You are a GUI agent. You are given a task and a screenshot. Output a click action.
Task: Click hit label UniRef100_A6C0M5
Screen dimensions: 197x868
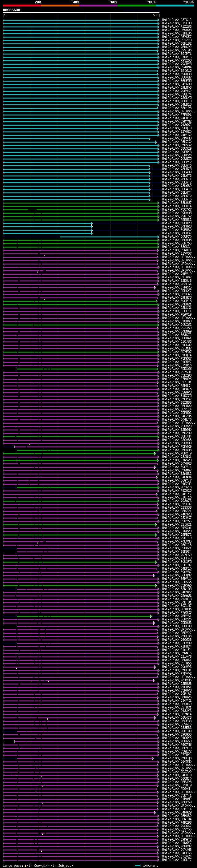click(177, 240)
